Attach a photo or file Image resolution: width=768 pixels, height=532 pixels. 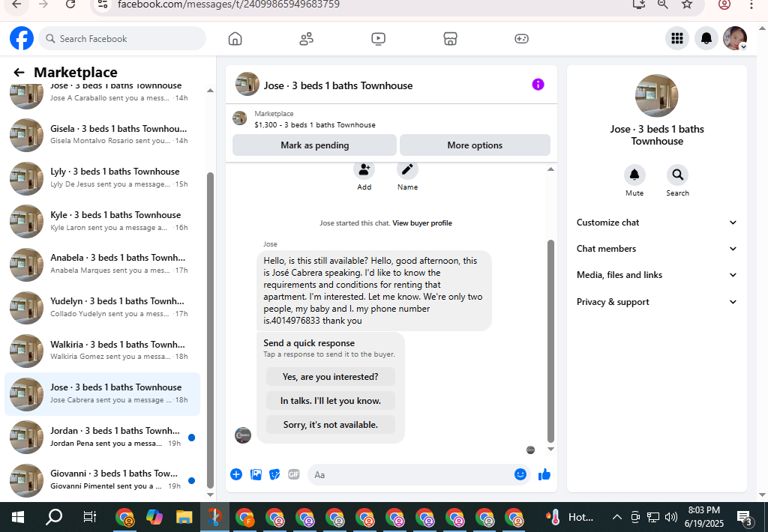(x=256, y=474)
